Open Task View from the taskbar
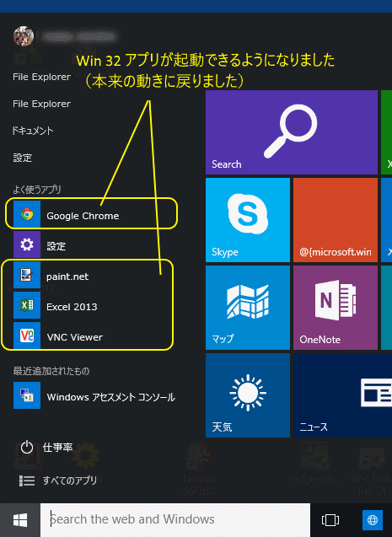 click(x=330, y=520)
